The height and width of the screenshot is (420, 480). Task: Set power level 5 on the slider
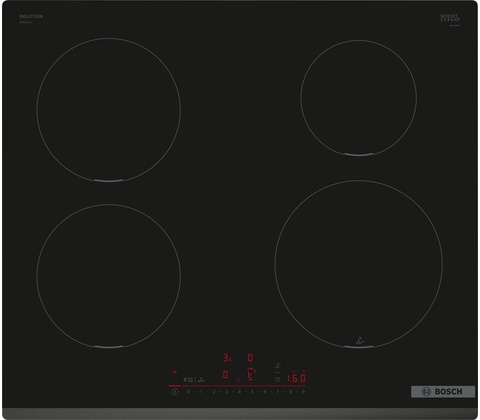coord(252,392)
